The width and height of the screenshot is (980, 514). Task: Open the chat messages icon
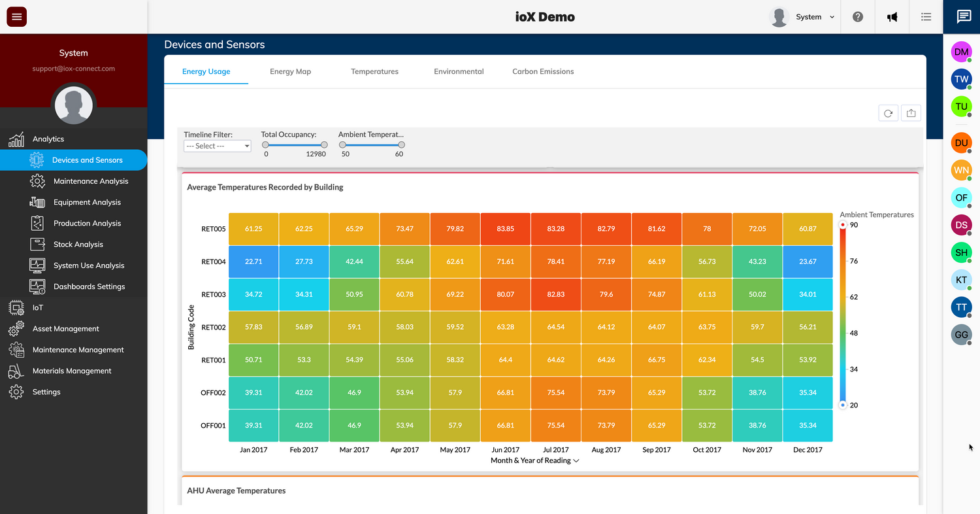(964, 17)
